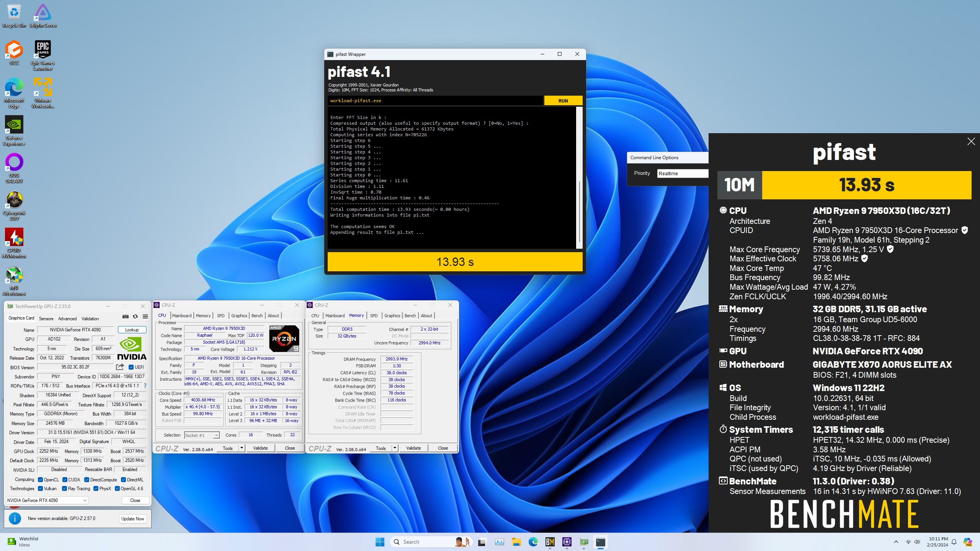
Task: Click the network icon in system tray
Action: pyautogui.click(x=908, y=542)
